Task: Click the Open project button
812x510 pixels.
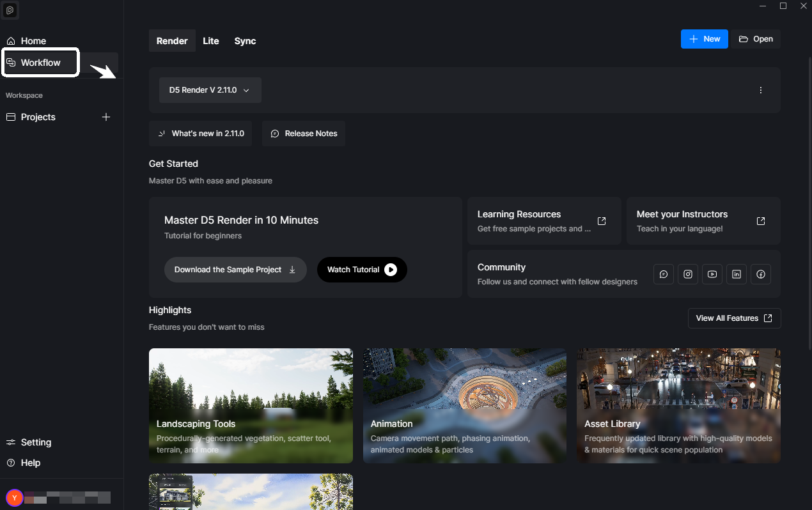Action: [x=756, y=39]
